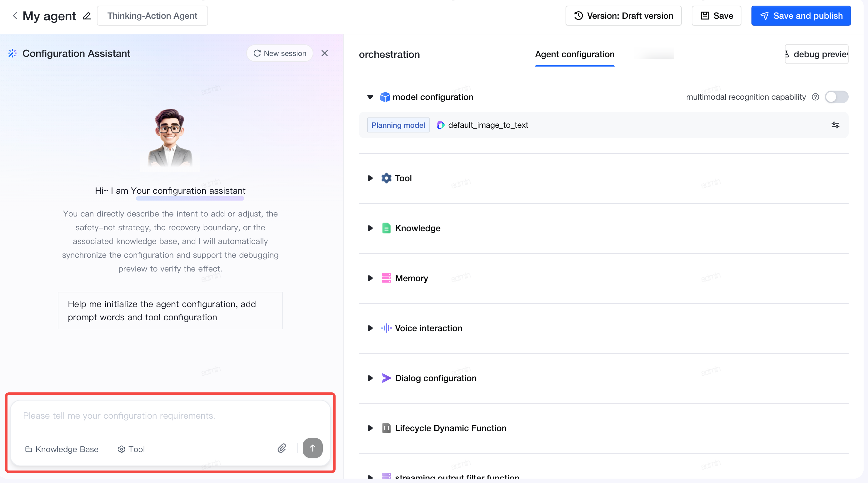Expand the Dialog configuration section
Screen dimensions: 868x483
pyautogui.click(x=370, y=378)
